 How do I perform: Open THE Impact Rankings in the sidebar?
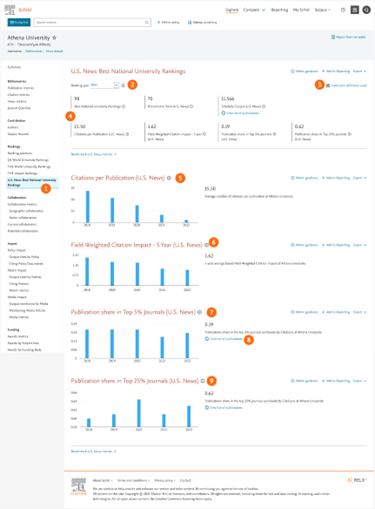(22, 173)
